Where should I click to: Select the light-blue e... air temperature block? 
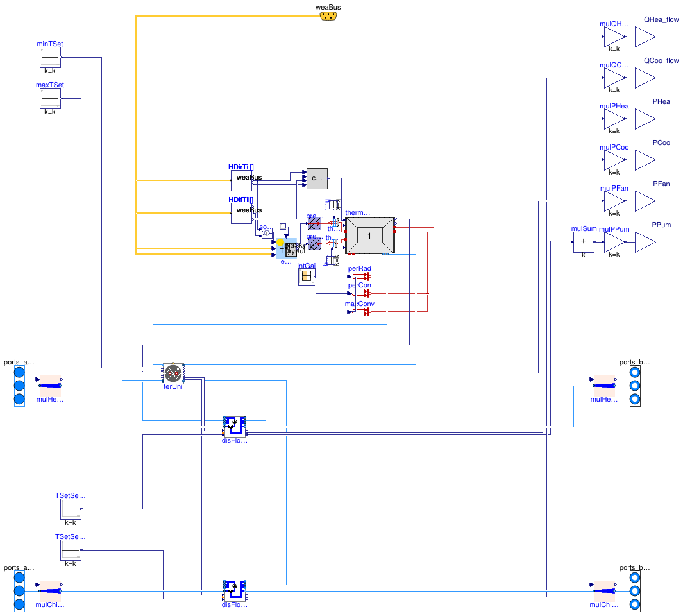[x=286, y=248]
